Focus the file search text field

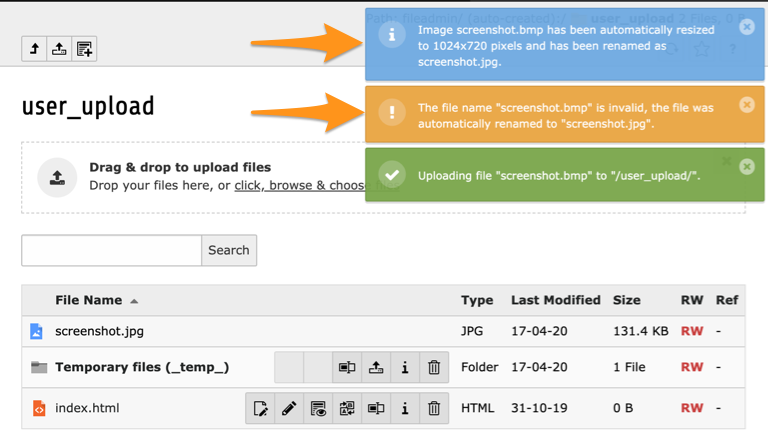pyautogui.click(x=111, y=250)
